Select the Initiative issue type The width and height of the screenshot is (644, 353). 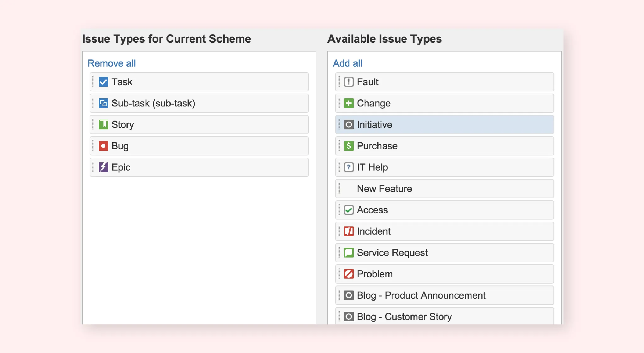pos(444,124)
